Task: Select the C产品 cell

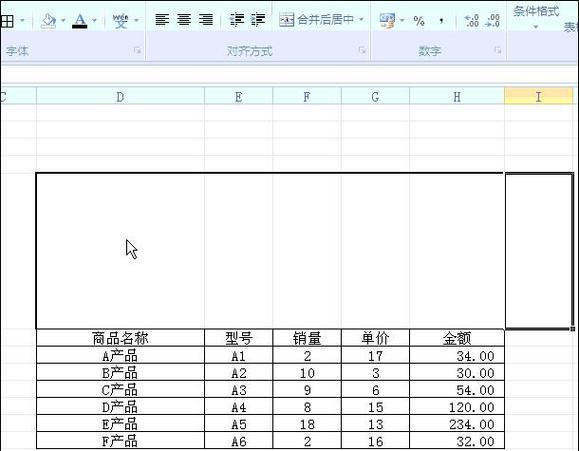Action: [120, 389]
